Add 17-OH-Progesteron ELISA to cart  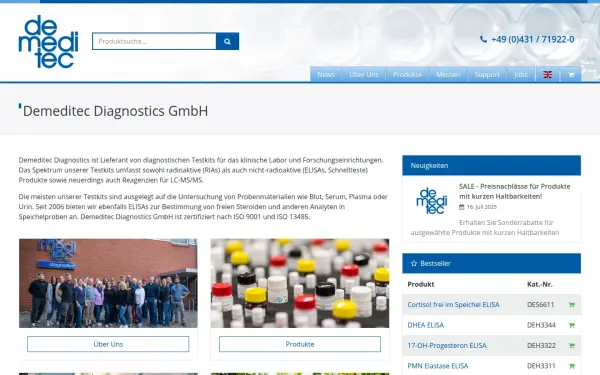(572, 346)
